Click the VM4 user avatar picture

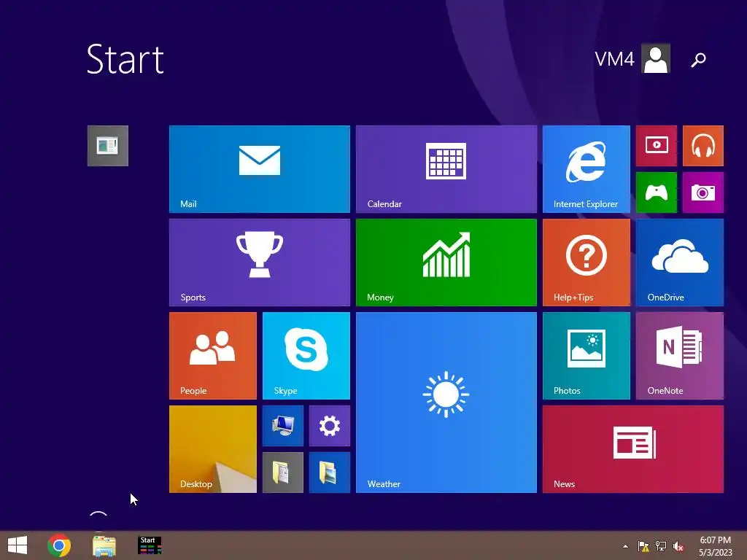[x=656, y=58]
